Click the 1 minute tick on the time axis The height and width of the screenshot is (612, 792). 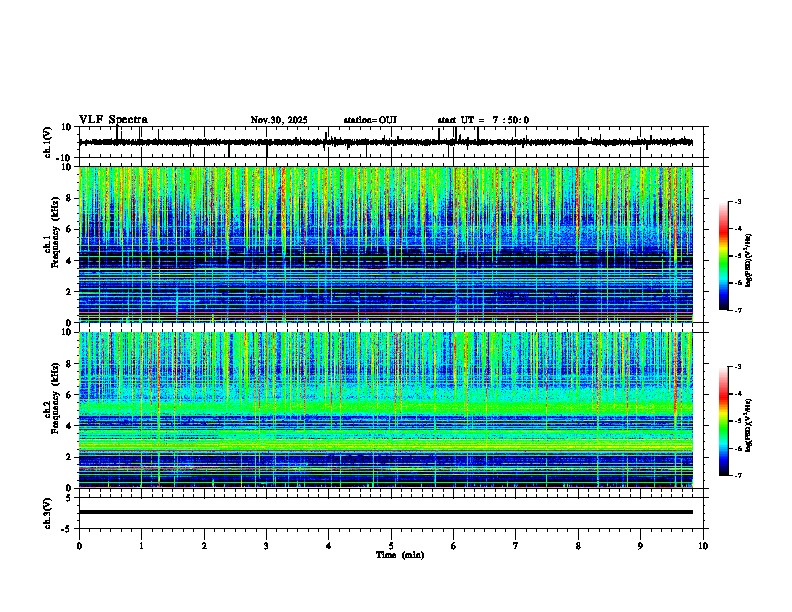pyautogui.click(x=141, y=546)
